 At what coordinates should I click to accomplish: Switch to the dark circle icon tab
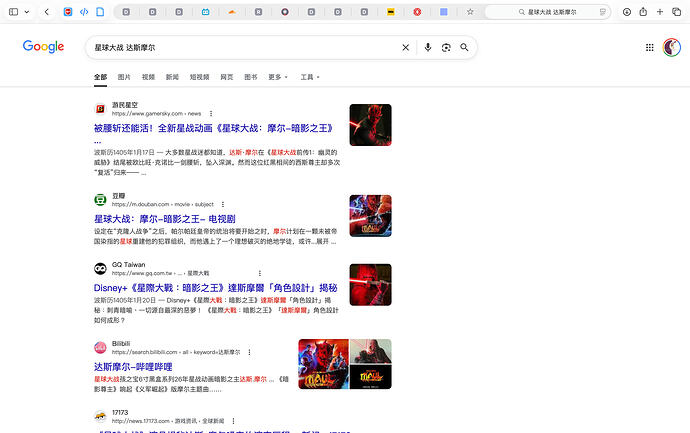285,12
